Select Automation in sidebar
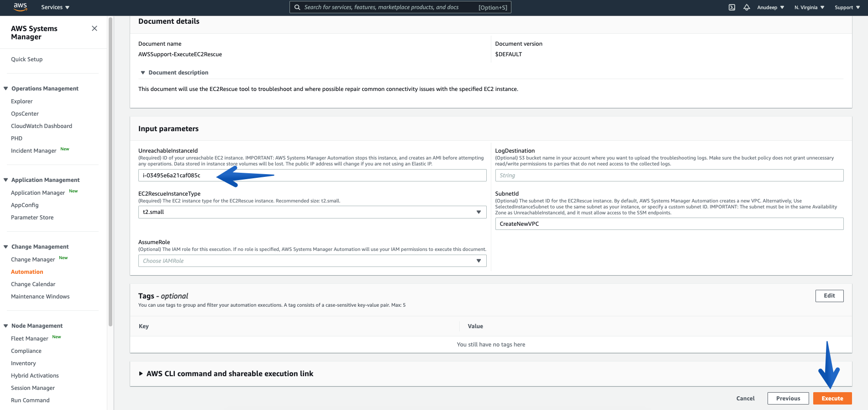This screenshot has height=410, width=868. pyautogui.click(x=27, y=272)
